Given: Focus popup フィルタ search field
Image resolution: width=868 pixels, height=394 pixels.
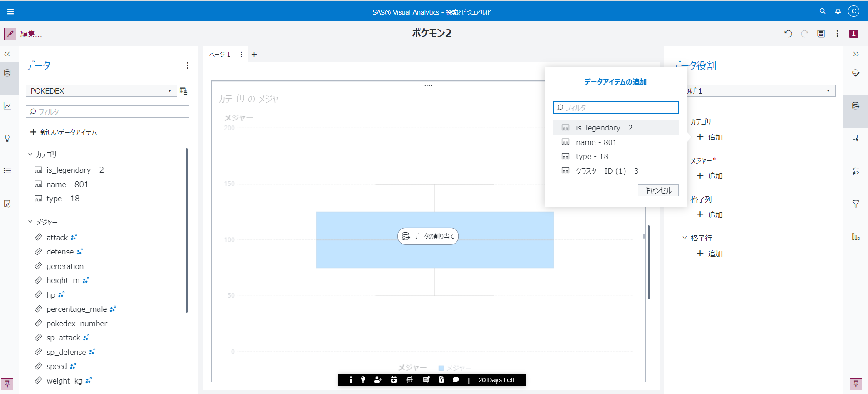Looking at the screenshot, I should click(615, 108).
